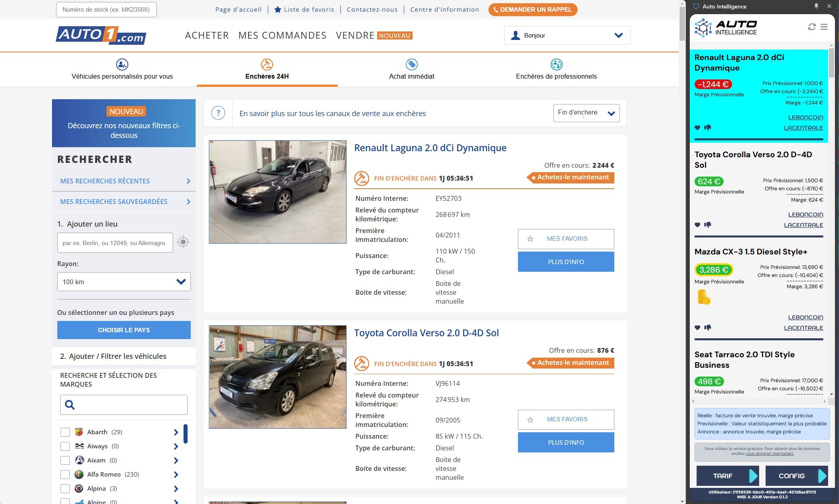Use the geolocation target icon
Screen dimensions: 839x504
pyautogui.click(x=183, y=242)
